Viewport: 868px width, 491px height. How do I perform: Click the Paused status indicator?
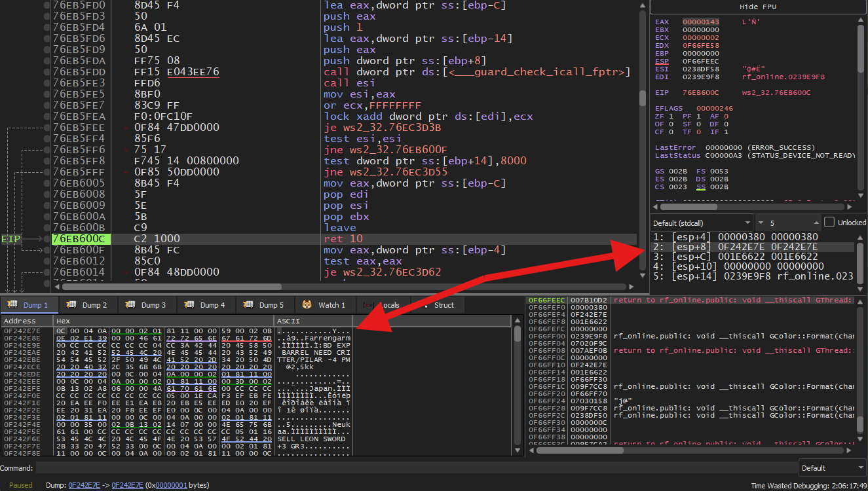(20, 485)
